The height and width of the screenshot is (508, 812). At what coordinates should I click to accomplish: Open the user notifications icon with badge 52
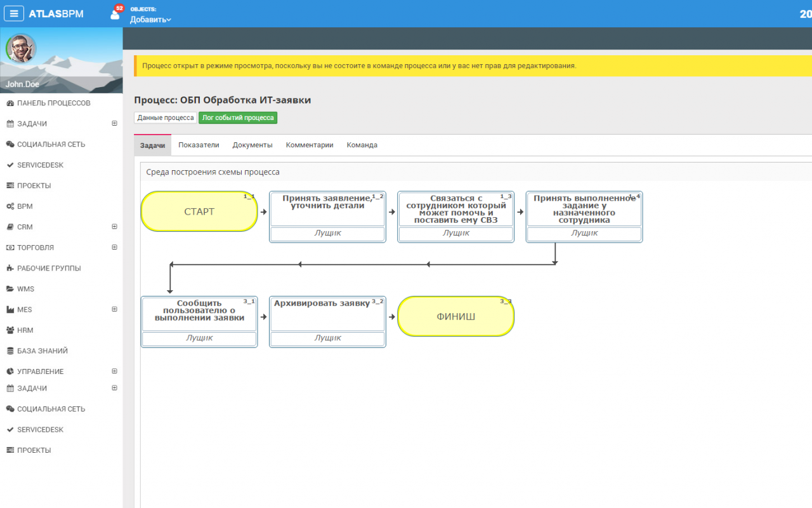click(116, 13)
